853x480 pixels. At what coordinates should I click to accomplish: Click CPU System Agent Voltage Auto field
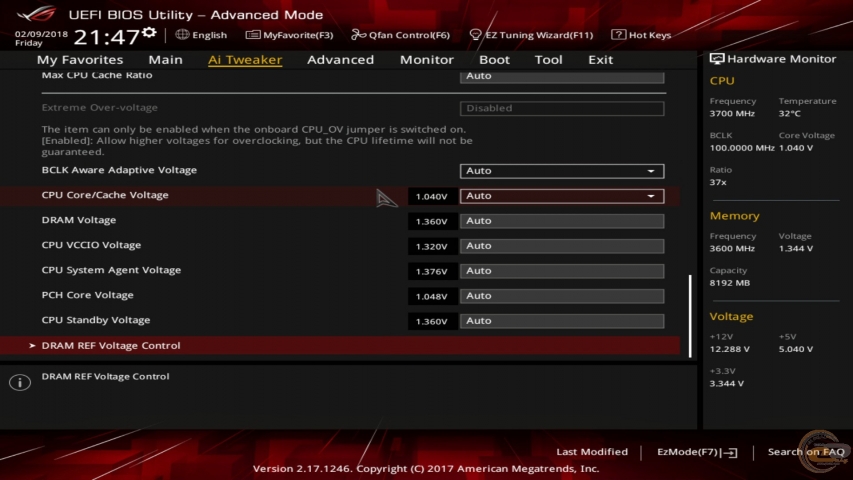pyautogui.click(x=562, y=271)
